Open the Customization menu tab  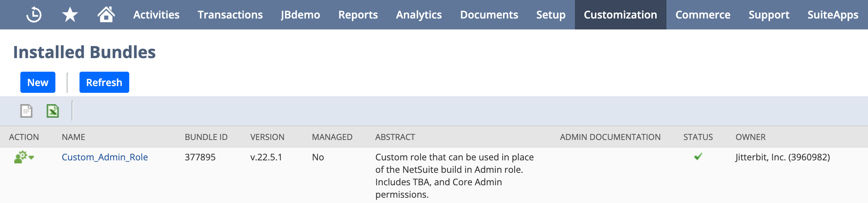click(x=620, y=15)
